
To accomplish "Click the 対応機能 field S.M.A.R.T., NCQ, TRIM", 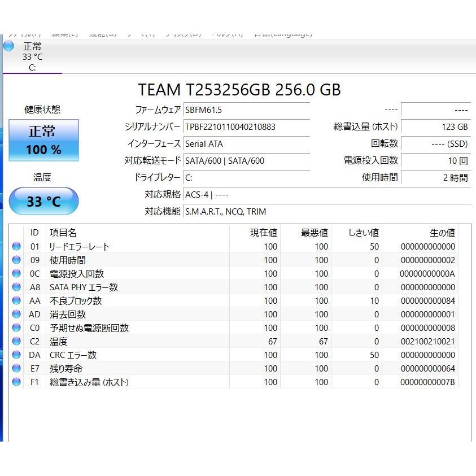I will pyautogui.click(x=327, y=212).
